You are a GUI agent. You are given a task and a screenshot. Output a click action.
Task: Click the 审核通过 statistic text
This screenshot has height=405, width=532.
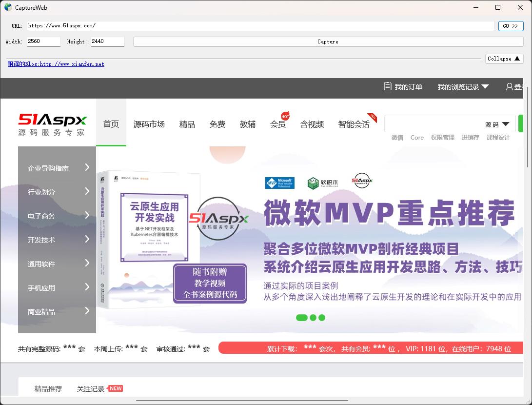183,348
